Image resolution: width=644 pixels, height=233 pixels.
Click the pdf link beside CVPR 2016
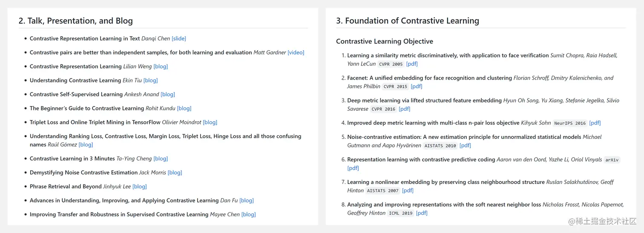[x=405, y=109]
